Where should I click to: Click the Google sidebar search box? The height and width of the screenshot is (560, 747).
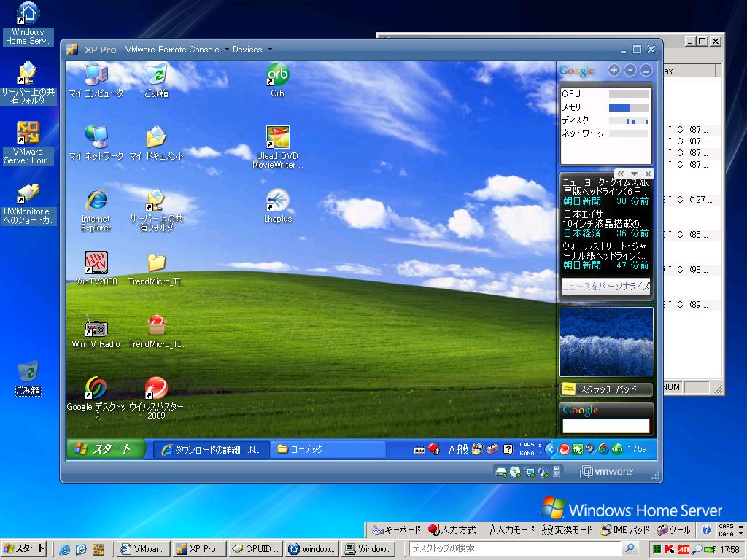click(x=606, y=426)
